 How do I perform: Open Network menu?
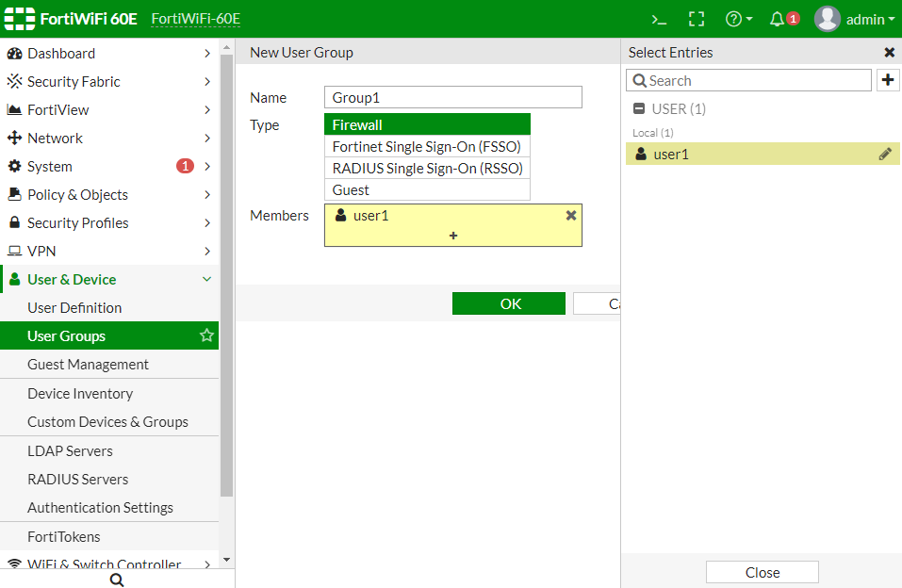pos(109,139)
